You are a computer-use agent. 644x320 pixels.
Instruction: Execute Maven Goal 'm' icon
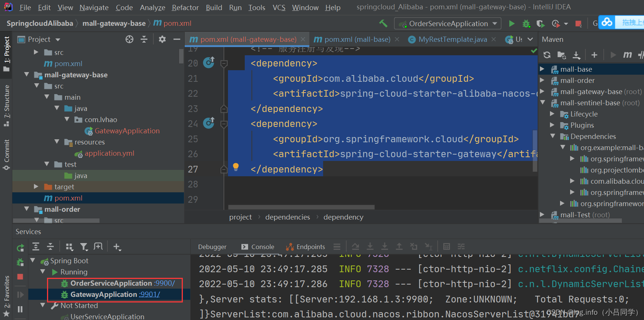coord(628,55)
